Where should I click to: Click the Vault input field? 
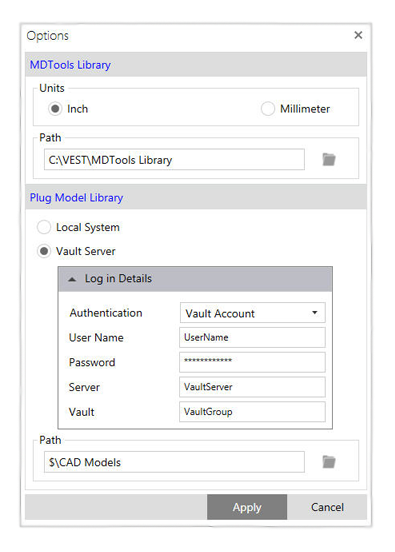(252, 412)
